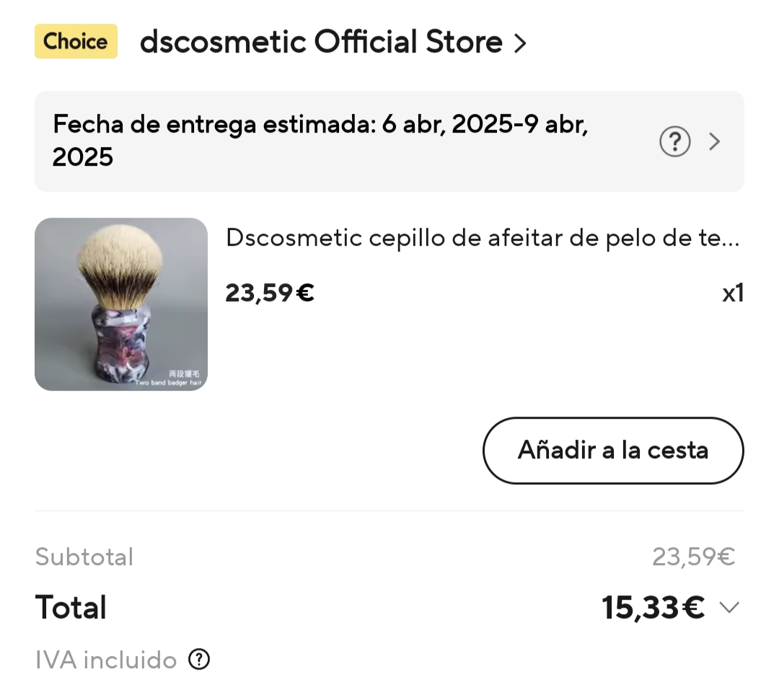This screenshot has width=779, height=700.
Task: Click the bold Total label
Action: (71, 607)
